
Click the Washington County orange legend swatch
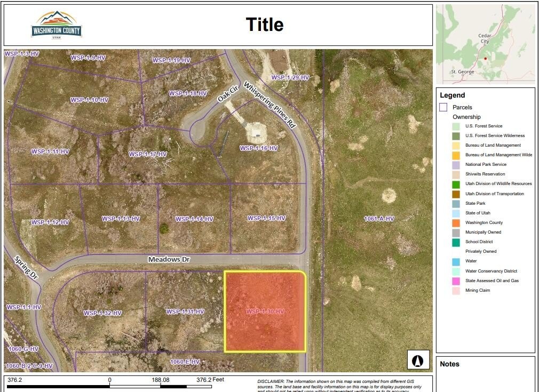(456, 222)
